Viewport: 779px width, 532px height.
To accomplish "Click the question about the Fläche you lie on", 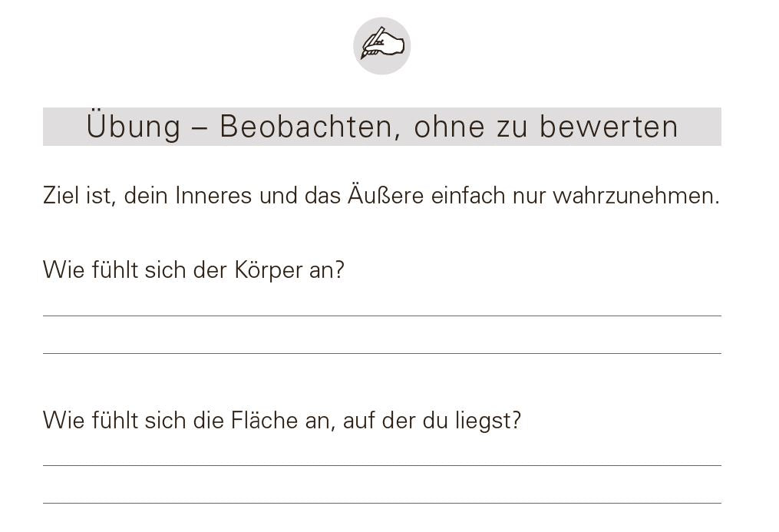I will pos(282,421).
